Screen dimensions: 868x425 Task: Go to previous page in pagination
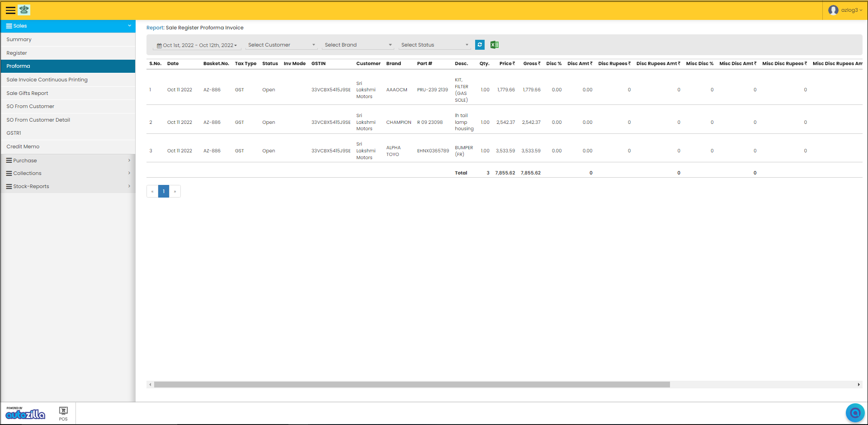coord(152,191)
